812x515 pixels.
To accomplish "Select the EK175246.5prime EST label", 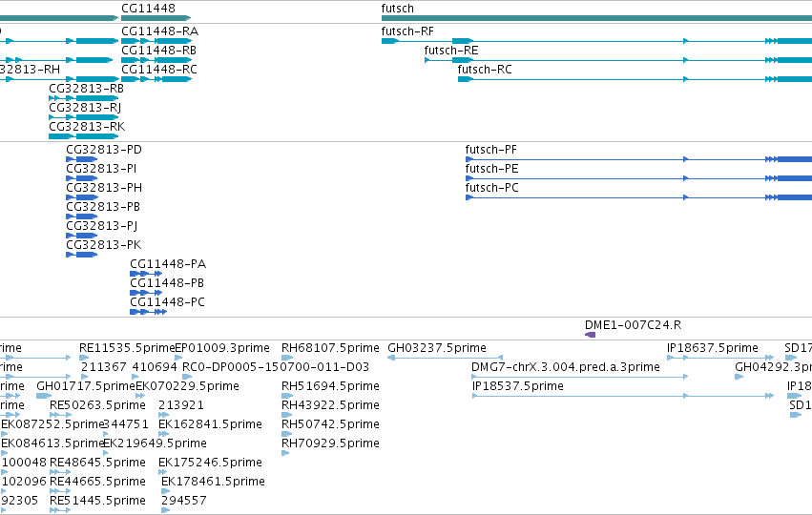I will [210, 463].
